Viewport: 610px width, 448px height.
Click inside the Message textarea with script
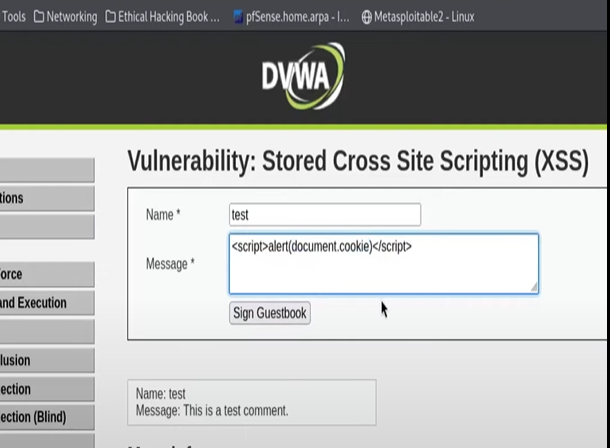(x=384, y=264)
